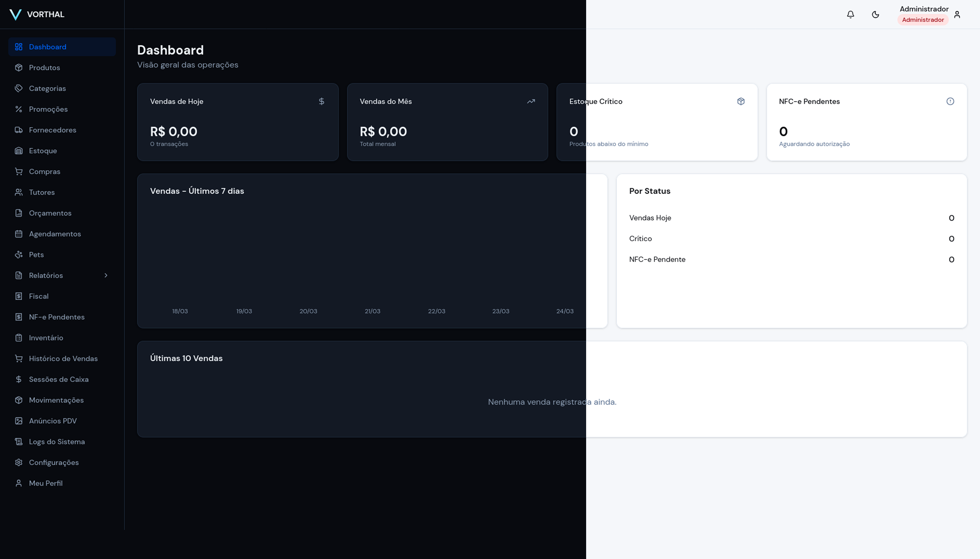Click the user profile icon top right
980x559 pixels.
tap(957, 14)
